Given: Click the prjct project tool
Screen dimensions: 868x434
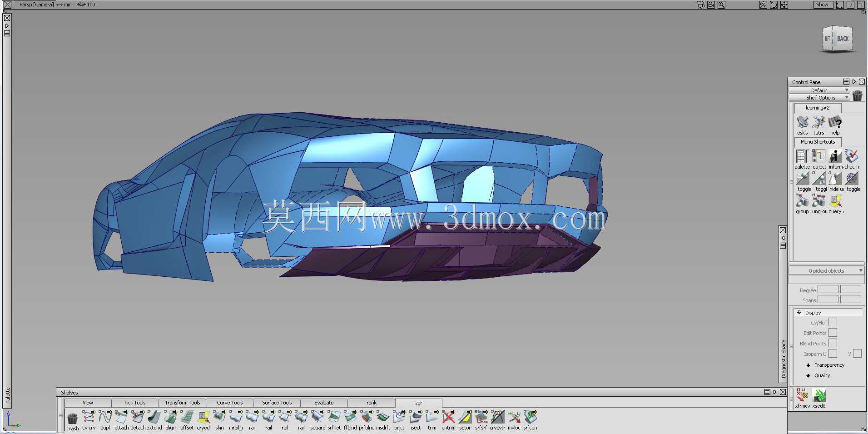Looking at the screenshot, I should (400, 417).
